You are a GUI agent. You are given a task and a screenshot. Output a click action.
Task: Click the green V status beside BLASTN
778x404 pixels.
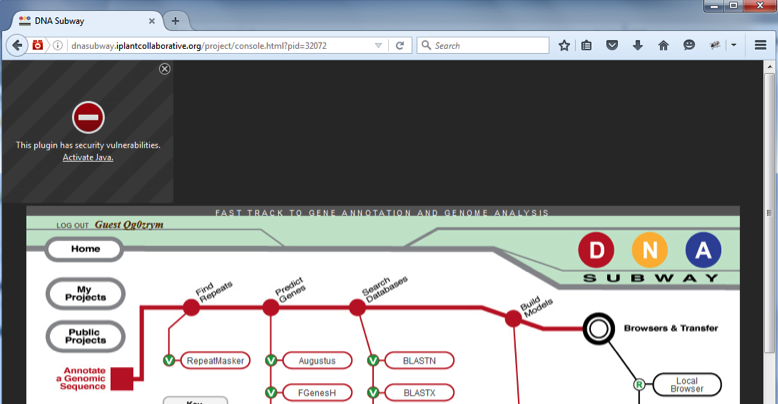373,361
